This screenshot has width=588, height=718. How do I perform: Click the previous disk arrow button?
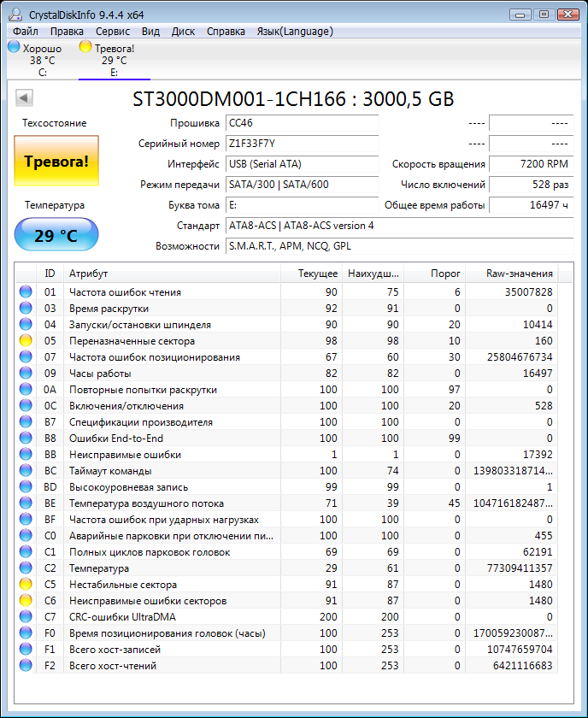[x=24, y=97]
